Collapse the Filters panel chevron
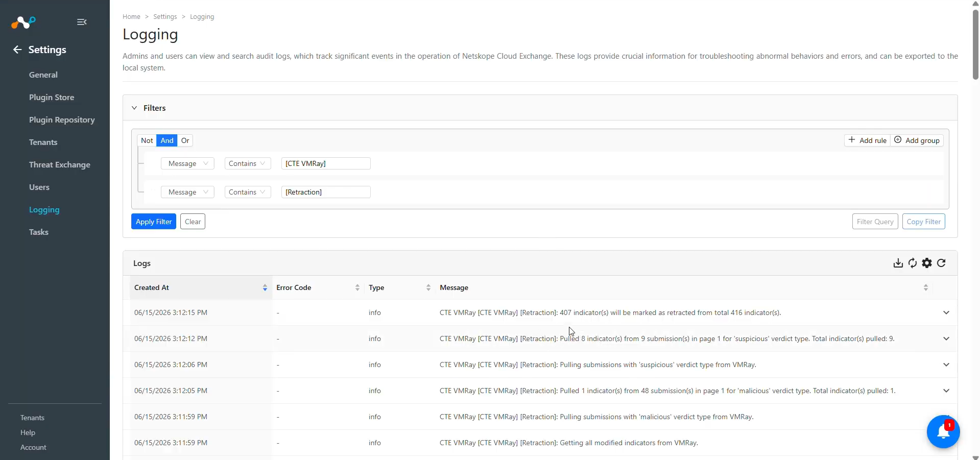This screenshot has width=980, height=460. [134, 108]
